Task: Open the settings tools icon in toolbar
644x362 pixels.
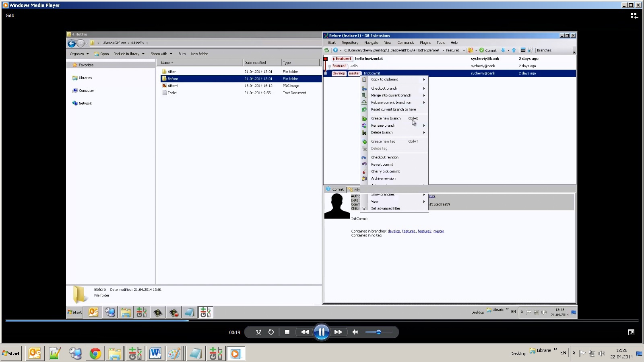Action: pyautogui.click(x=530, y=50)
